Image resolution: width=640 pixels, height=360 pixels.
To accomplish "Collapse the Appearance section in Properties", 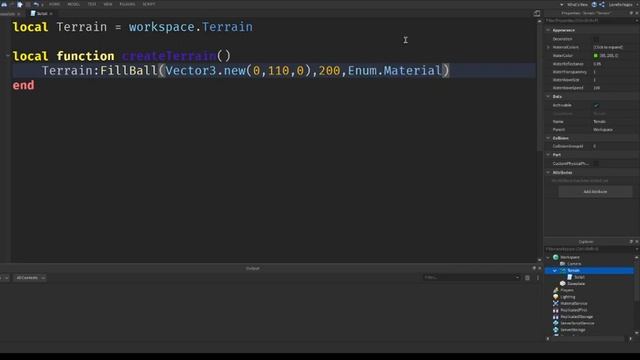I will click(x=548, y=30).
